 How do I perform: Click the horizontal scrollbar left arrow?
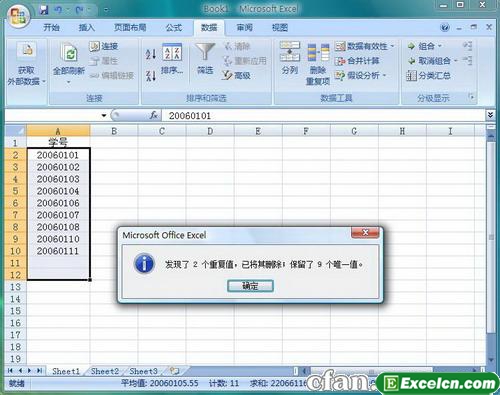304,370
